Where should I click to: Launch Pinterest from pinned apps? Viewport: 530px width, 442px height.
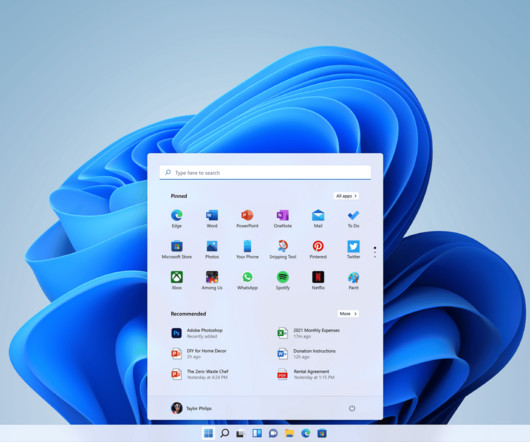click(318, 250)
